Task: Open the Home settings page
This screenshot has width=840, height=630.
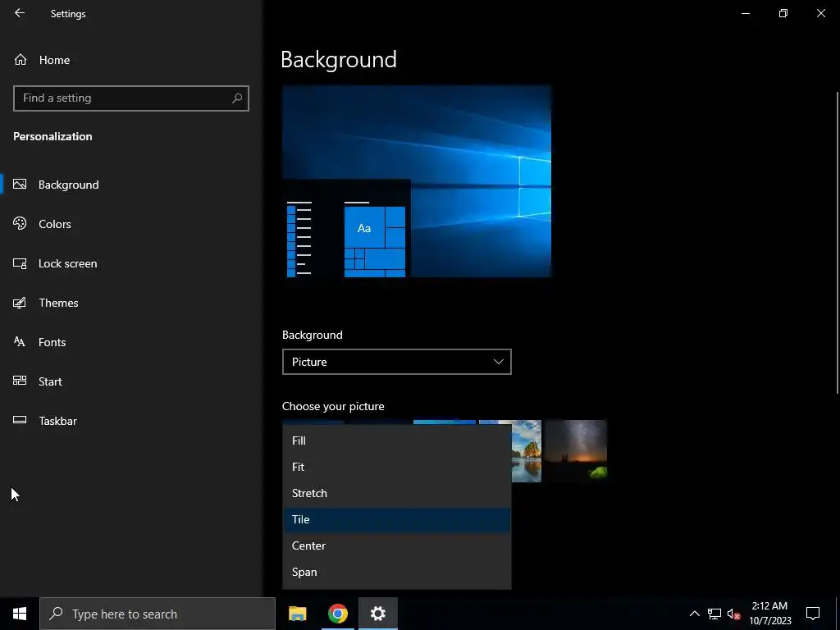Action: (x=42, y=60)
